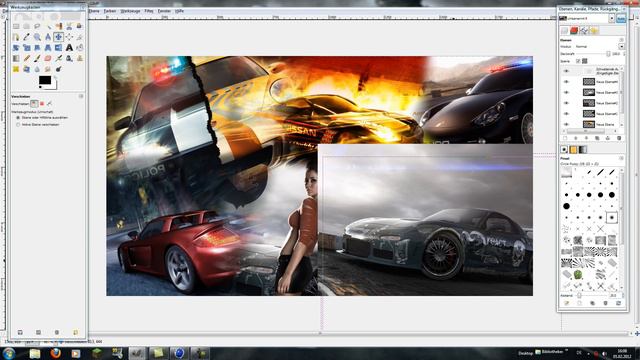Open the image selector dropdown in dock
The height and width of the screenshot is (360, 640).
coord(611,18)
